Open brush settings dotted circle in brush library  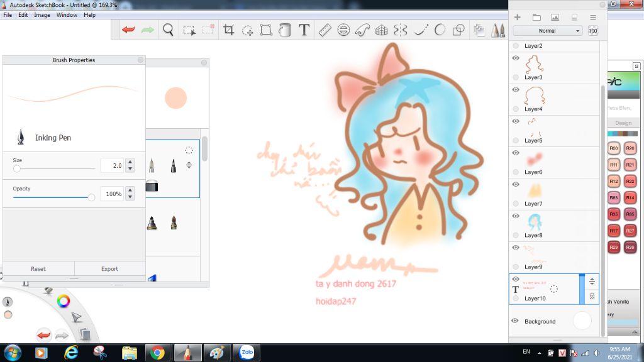coord(189,150)
